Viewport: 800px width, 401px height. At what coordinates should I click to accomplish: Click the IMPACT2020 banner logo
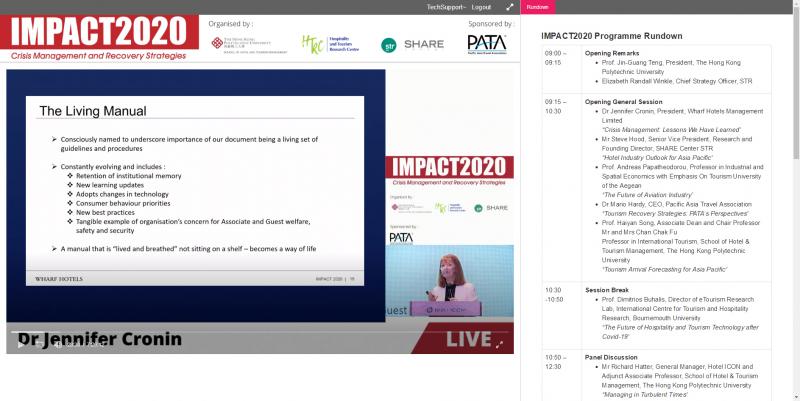click(99, 32)
